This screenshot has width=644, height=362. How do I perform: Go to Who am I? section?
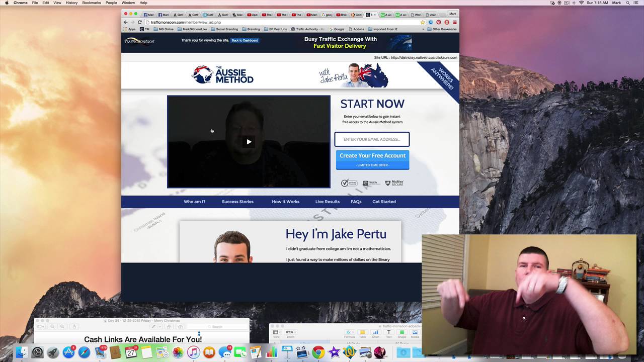click(194, 202)
